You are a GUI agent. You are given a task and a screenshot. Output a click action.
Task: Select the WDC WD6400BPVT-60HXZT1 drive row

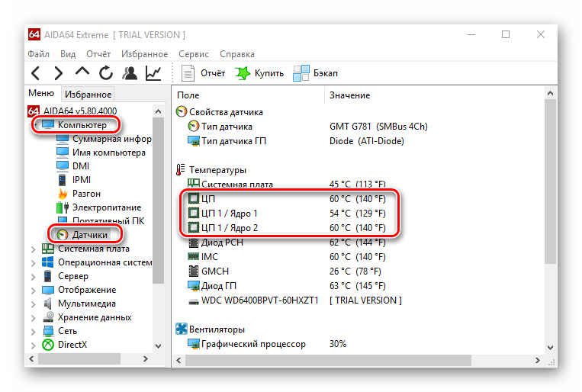point(295,300)
